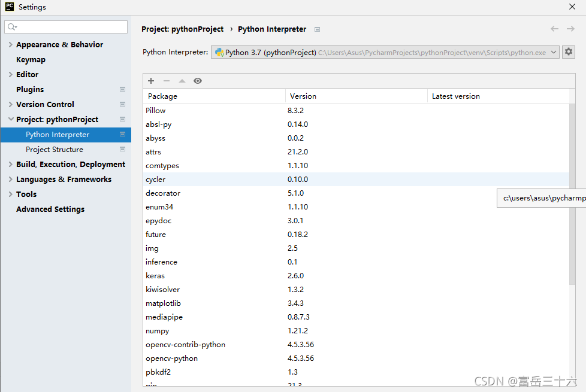Select the kiwisolver package row

(356, 289)
